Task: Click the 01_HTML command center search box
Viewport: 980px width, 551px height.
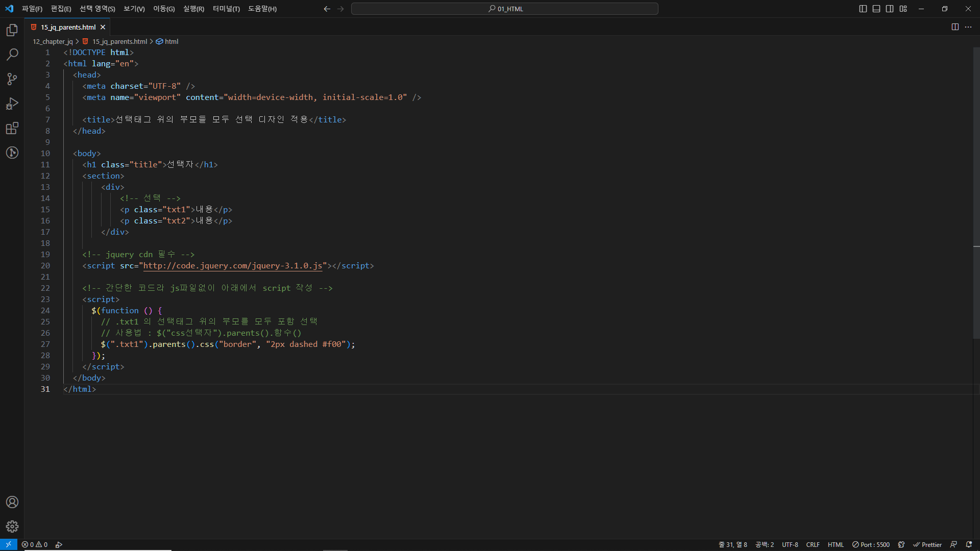Action: [x=504, y=9]
